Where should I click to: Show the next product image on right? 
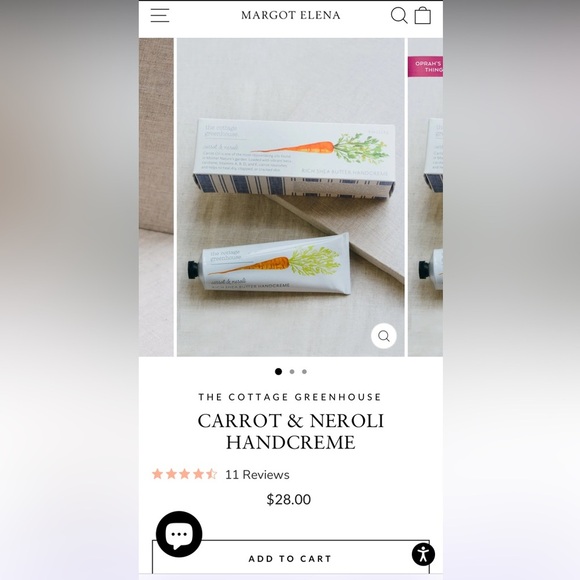click(425, 197)
